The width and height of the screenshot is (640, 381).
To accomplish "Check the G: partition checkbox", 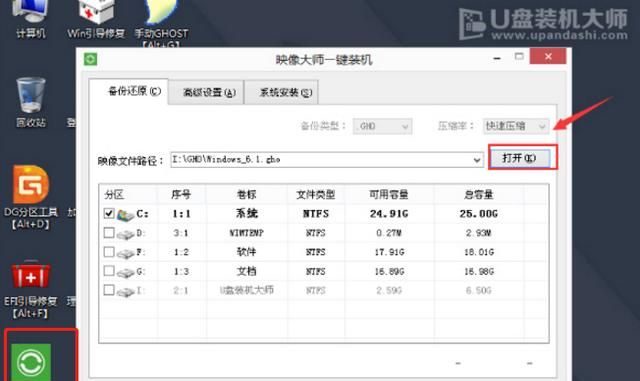I will (x=109, y=271).
